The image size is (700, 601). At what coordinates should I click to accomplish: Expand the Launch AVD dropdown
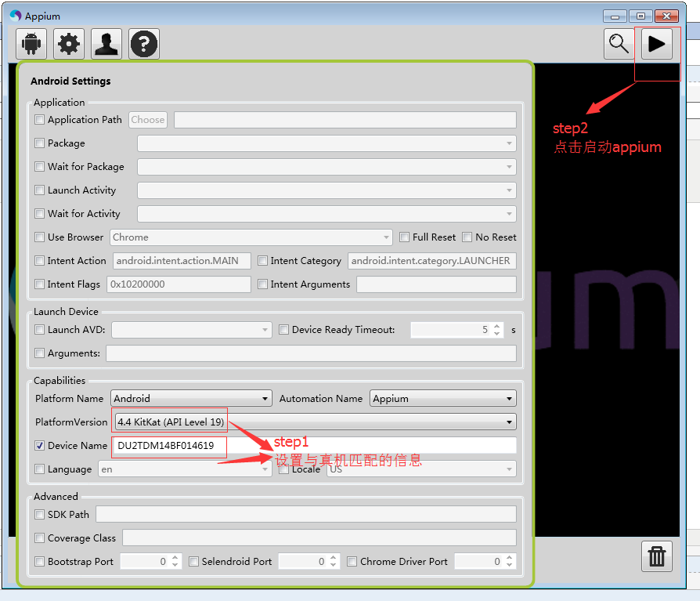[192, 330]
